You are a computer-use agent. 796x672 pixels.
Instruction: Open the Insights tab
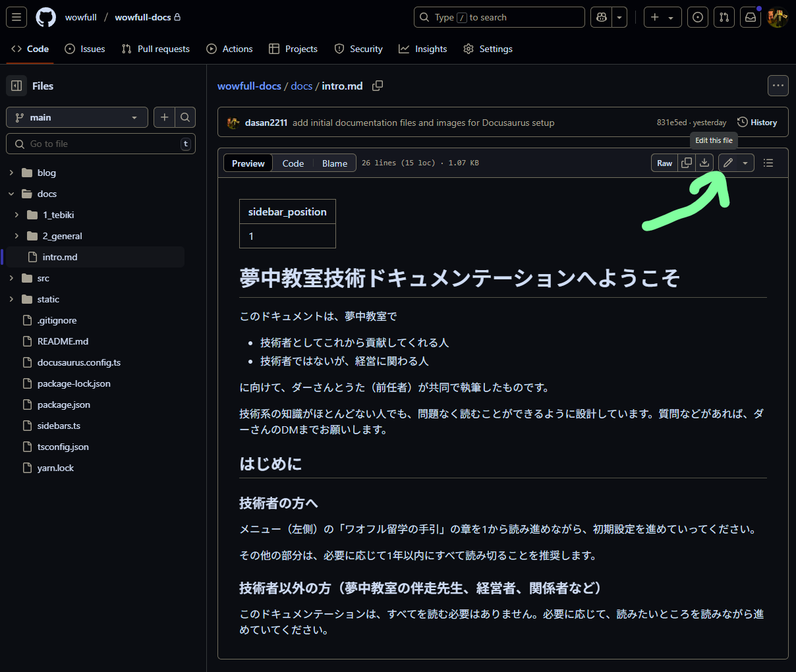coord(422,48)
